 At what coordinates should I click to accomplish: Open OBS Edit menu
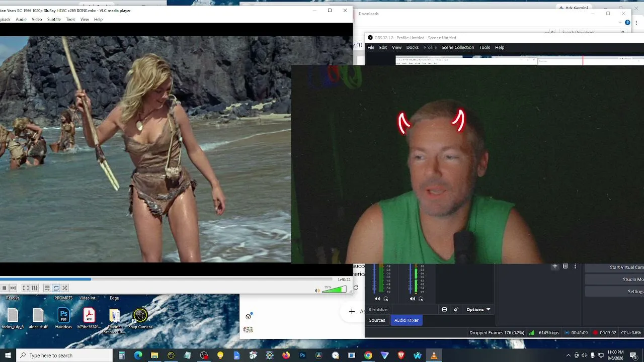383,47
